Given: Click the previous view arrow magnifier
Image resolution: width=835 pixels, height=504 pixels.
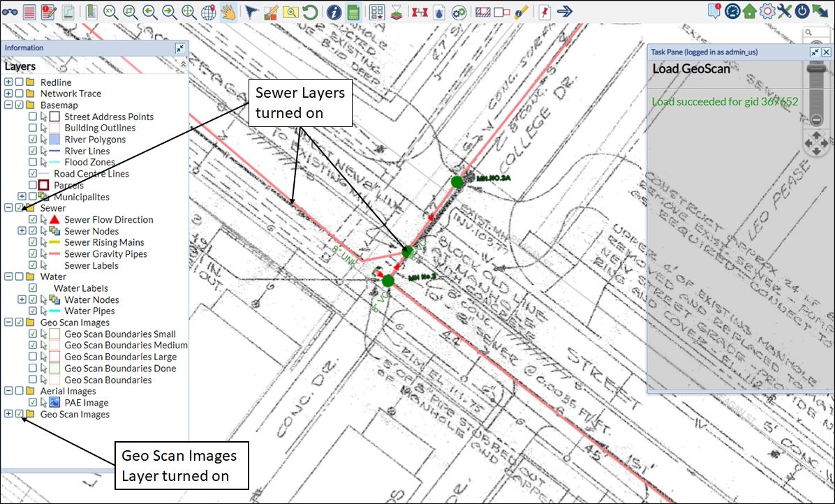Looking at the screenshot, I should pos(149,11).
